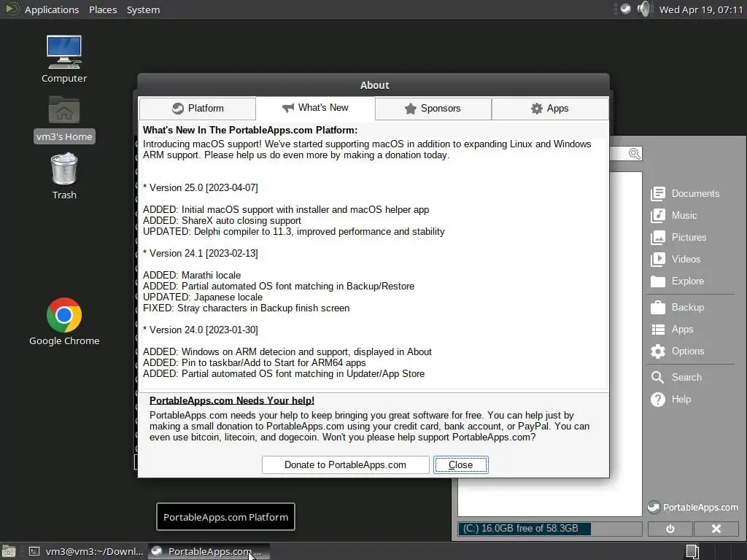Click the Version 24.1 [2023-02-13] line

(200, 253)
